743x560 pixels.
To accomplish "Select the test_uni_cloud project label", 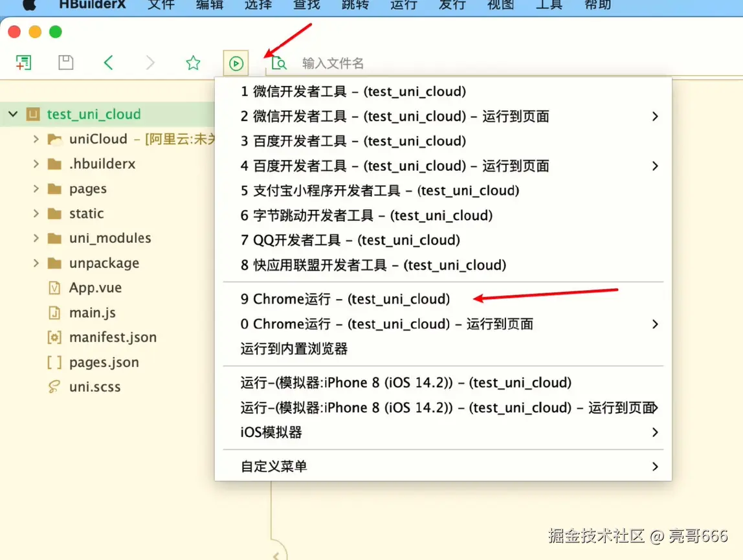I will click(x=94, y=115).
